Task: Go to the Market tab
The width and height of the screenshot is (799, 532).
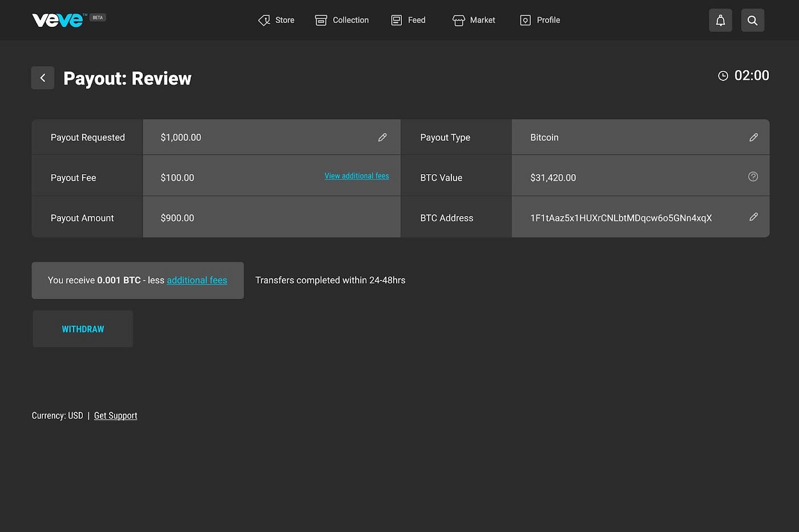Action: [474, 20]
